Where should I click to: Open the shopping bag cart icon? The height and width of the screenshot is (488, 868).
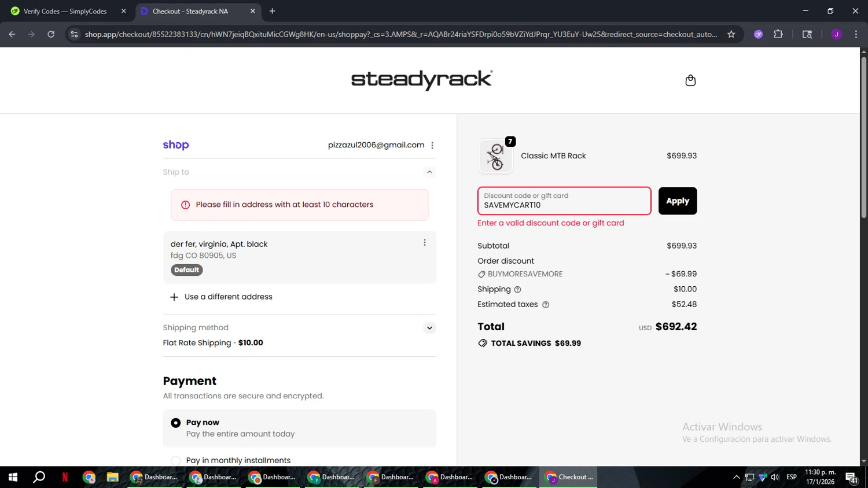pos(690,80)
